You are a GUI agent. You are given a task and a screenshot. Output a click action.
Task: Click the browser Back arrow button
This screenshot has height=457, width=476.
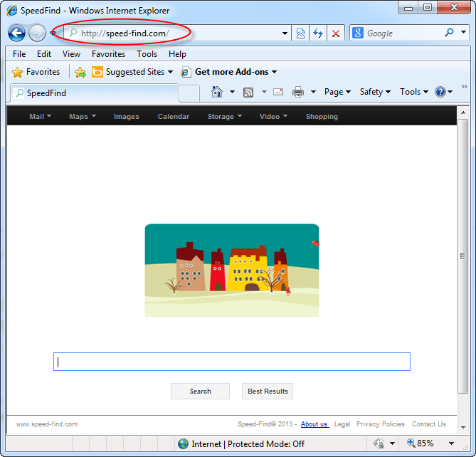(x=16, y=33)
